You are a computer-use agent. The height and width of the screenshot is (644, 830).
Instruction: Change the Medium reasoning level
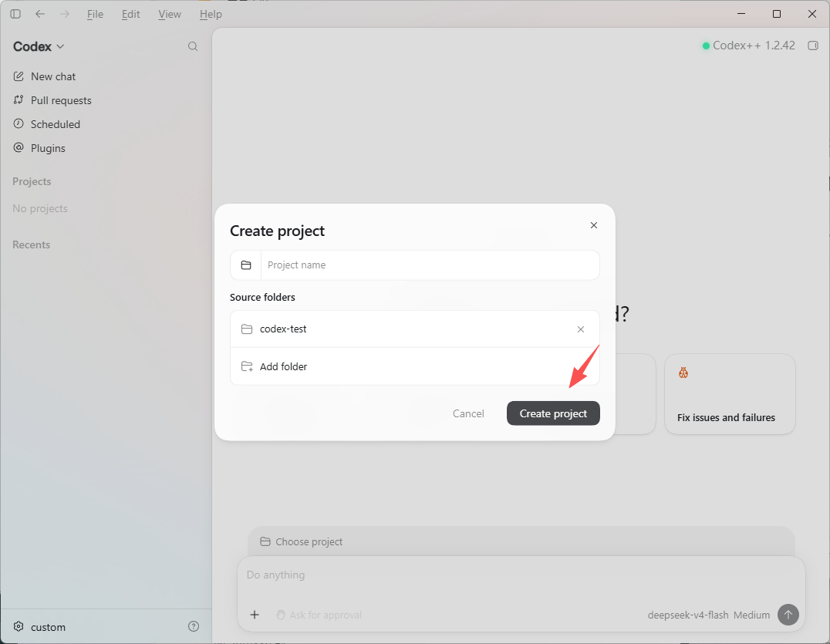pos(751,615)
